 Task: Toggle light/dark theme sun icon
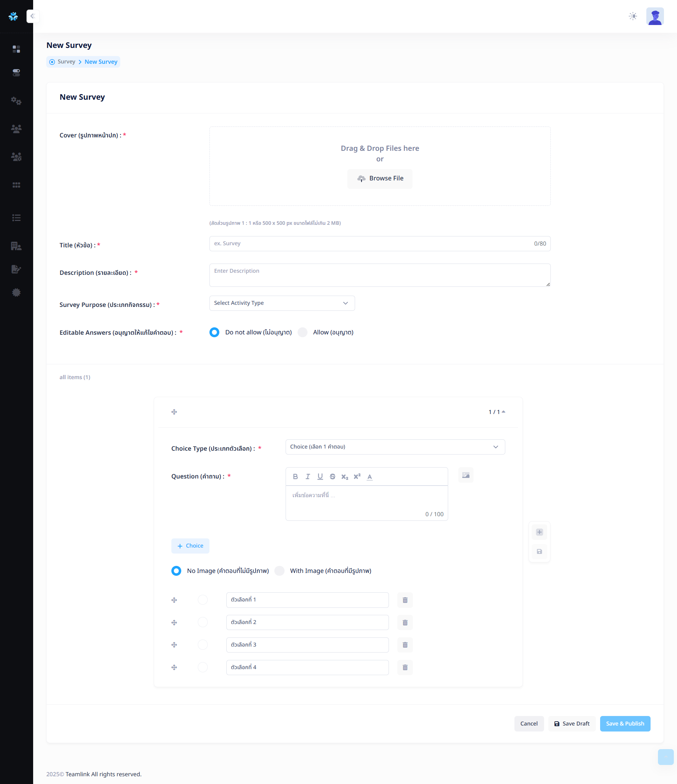pyautogui.click(x=633, y=16)
